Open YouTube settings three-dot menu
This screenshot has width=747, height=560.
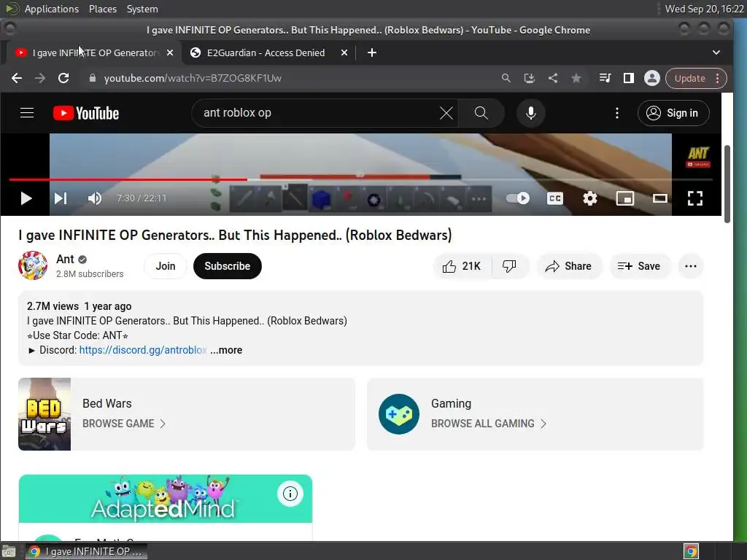[x=617, y=113]
